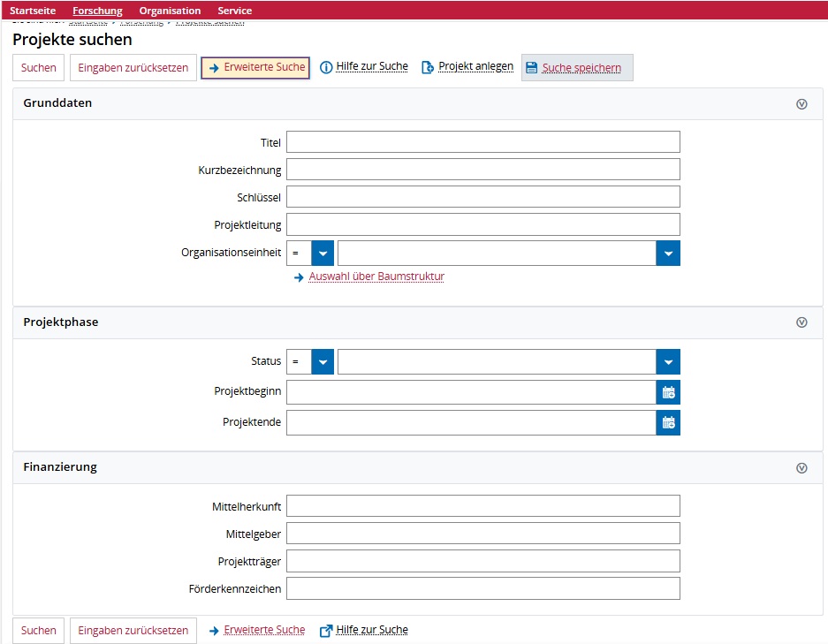Viewport: 828px width, 644px height.
Task: Click the Projekt anlegen document icon
Action: pos(428,67)
